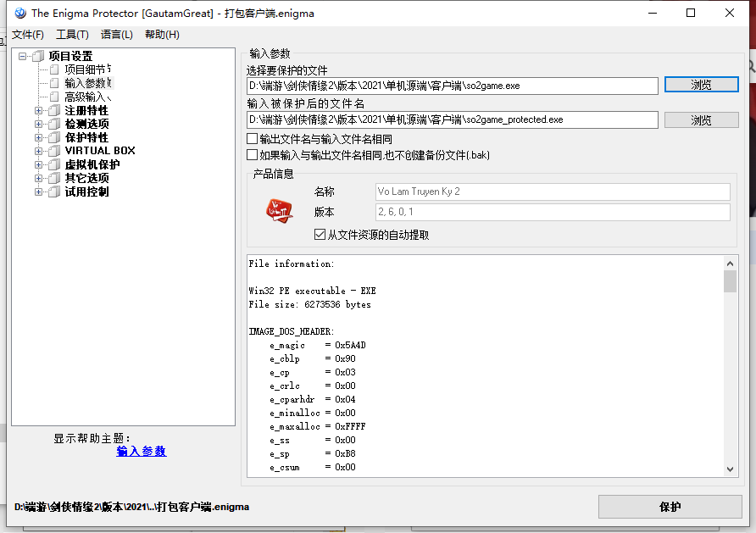This screenshot has height=533, width=756.
Task: Click the 输入参数 page icon
Action: 54,83
